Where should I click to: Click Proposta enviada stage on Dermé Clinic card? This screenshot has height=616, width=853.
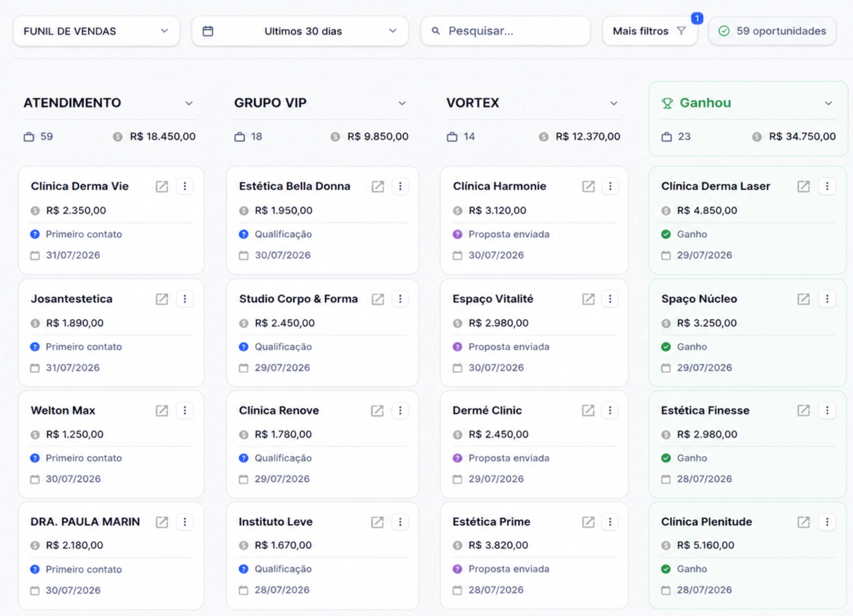[509, 458]
